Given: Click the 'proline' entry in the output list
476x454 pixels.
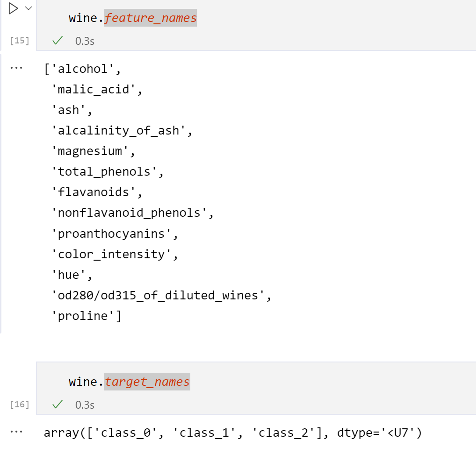Looking at the screenshot, I should (x=84, y=316).
